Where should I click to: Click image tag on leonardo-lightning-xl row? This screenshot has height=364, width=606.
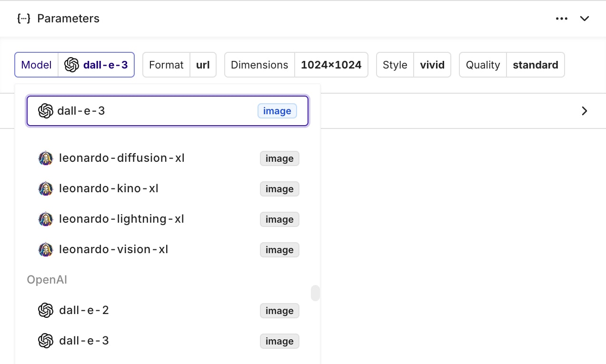coord(279,219)
